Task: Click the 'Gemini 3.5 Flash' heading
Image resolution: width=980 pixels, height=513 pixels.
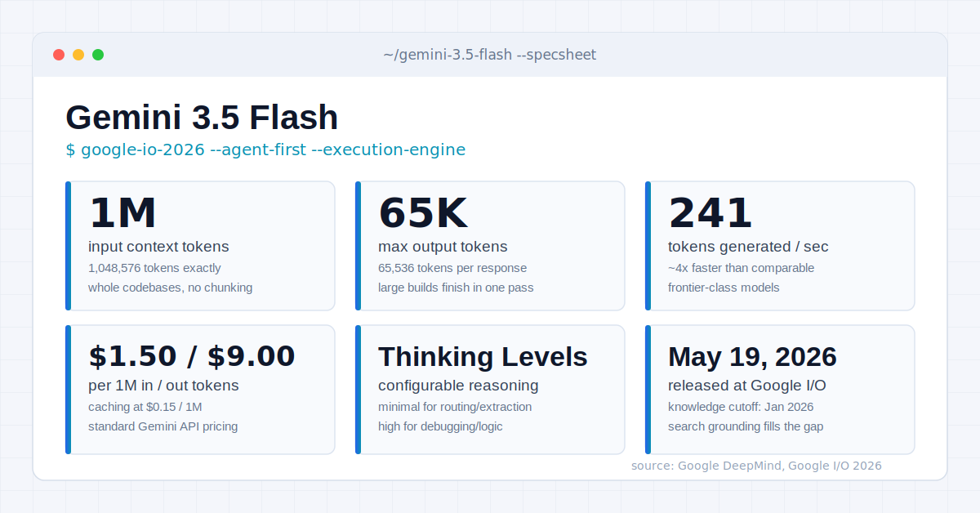Action: tap(202, 118)
